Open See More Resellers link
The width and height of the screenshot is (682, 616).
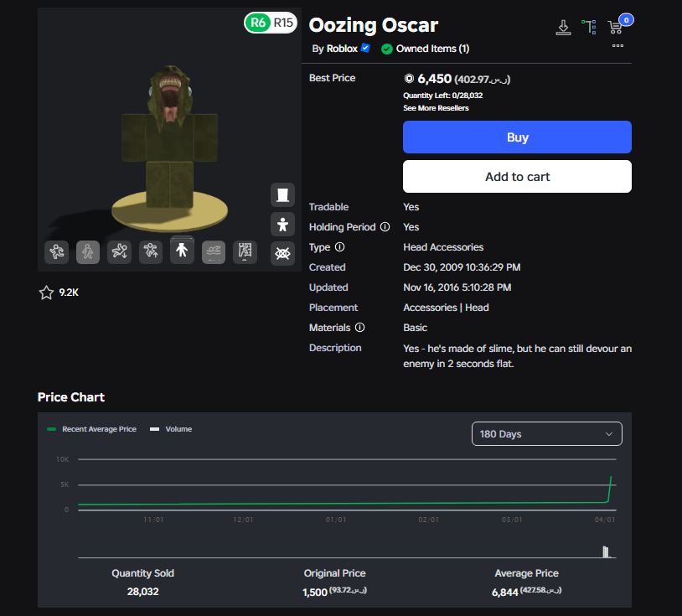436,108
